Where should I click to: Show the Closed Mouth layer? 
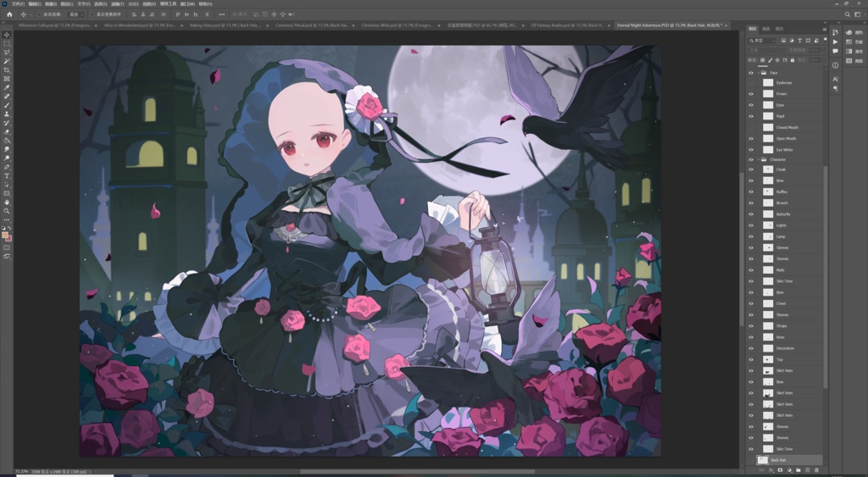pos(751,127)
